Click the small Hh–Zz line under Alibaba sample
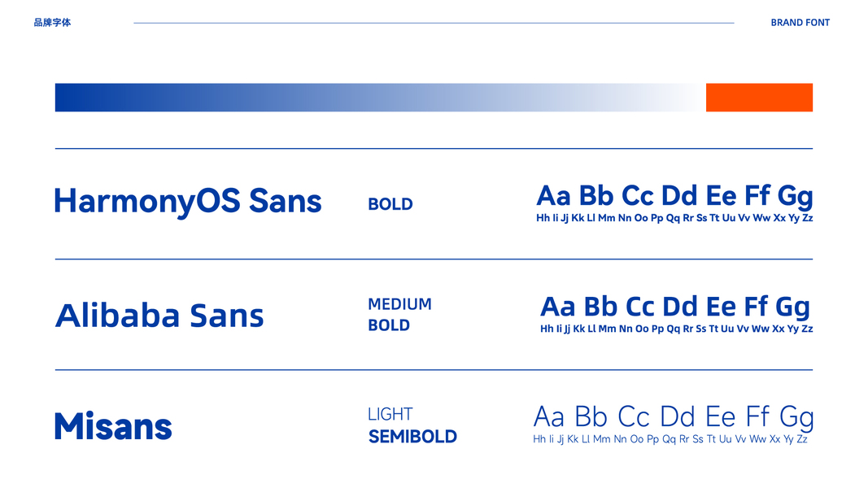Screen dimensions: 868x488 coord(676,329)
